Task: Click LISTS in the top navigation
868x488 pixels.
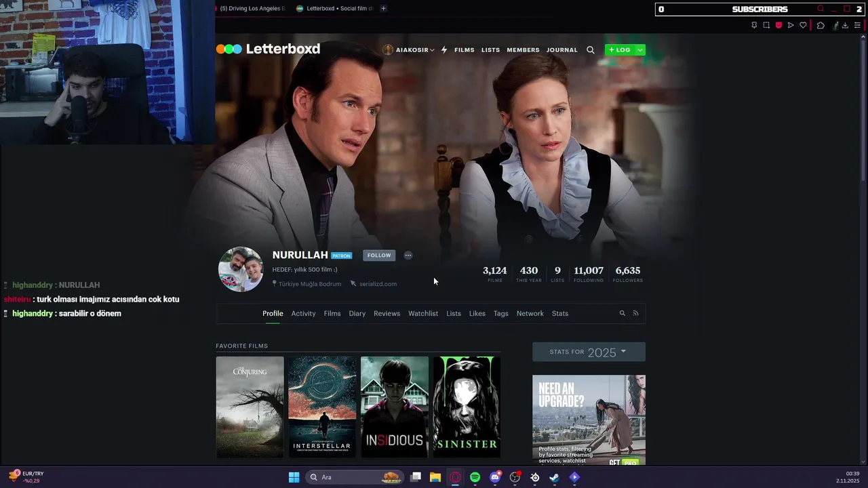Action: (490, 50)
